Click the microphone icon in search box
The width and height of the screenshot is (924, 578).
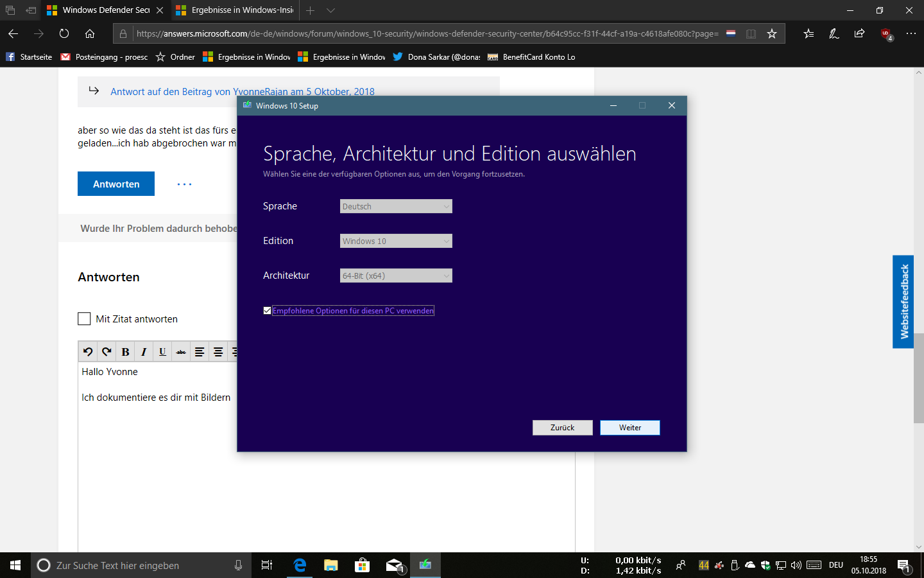[238, 565]
